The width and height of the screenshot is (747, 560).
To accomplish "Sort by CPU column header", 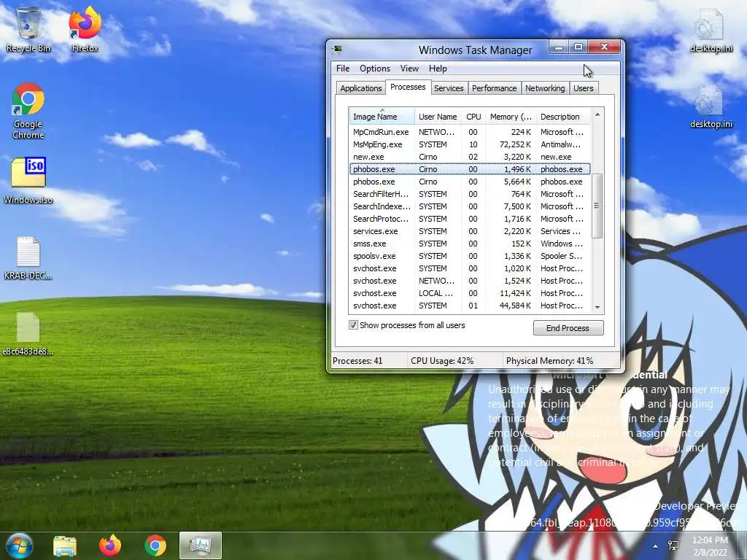I will point(473,117).
